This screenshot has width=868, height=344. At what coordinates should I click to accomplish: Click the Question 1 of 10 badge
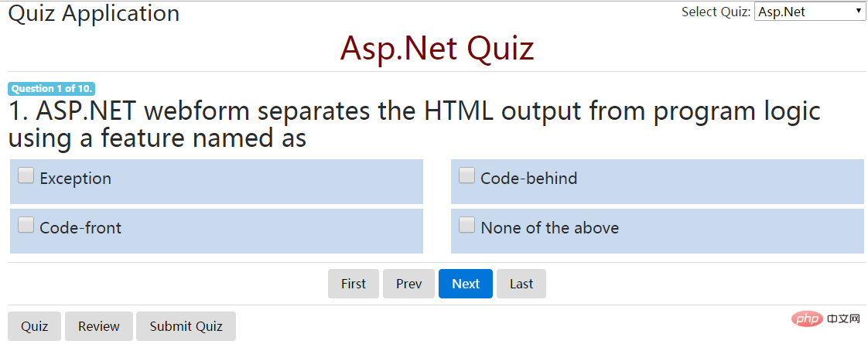[52, 88]
